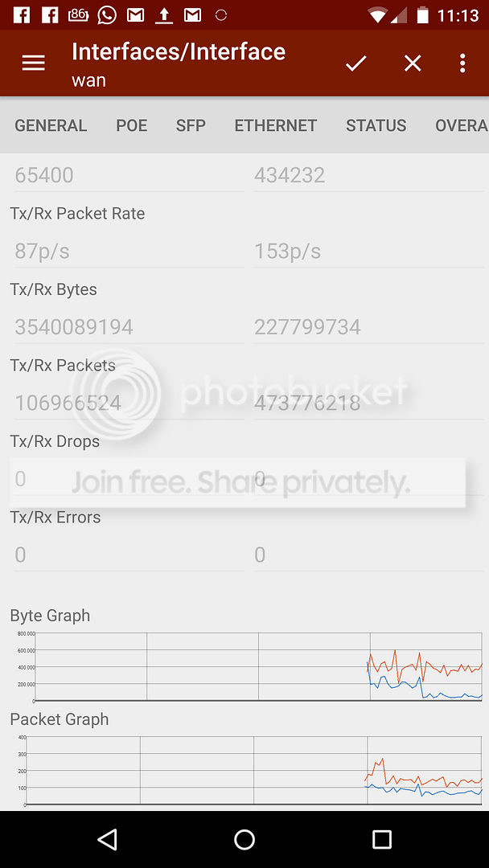The width and height of the screenshot is (489, 868).
Task: Tap the X icon to discard changes
Action: [413, 63]
